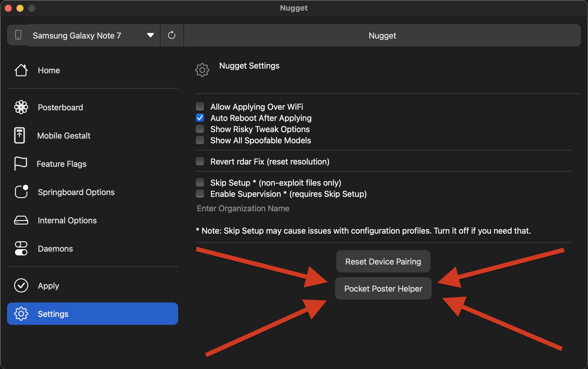The height and width of the screenshot is (369, 588).
Task: Open the Daemons page
Action: pyautogui.click(x=93, y=248)
